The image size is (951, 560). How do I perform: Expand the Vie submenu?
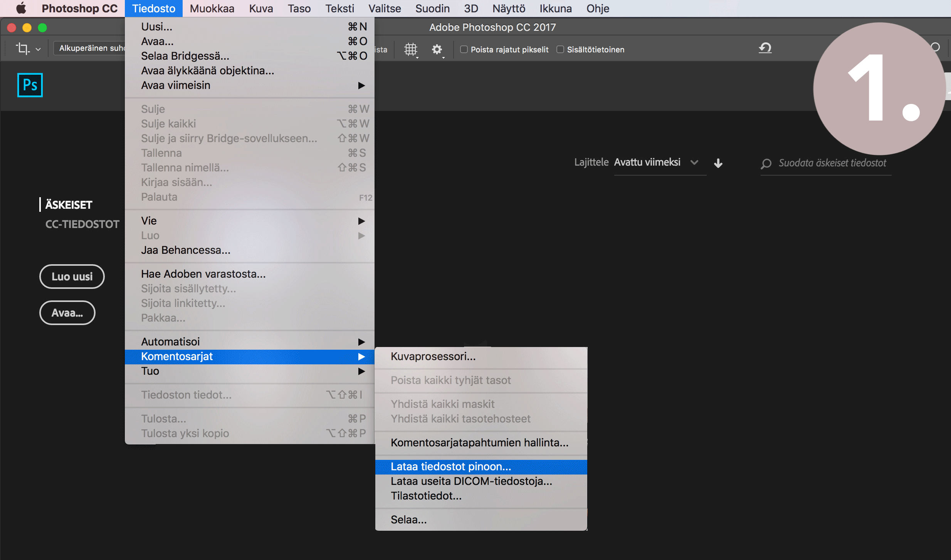pyautogui.click(x=250, y=221)
